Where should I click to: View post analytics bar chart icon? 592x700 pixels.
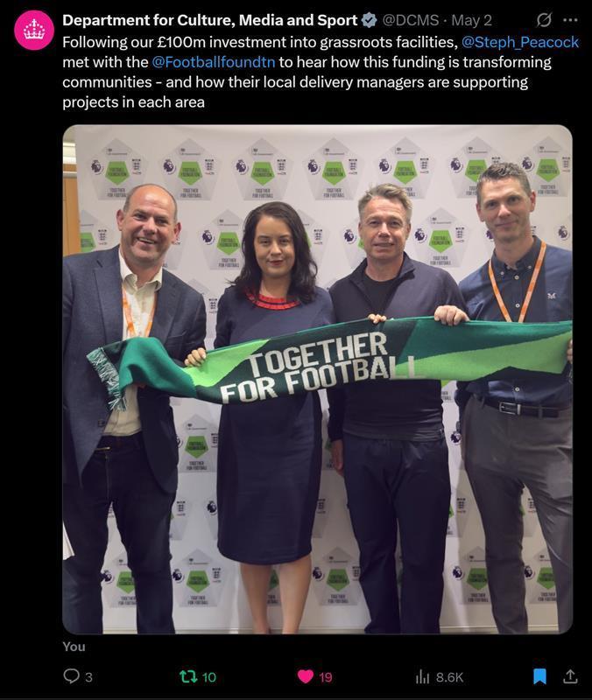pos(422,676)
